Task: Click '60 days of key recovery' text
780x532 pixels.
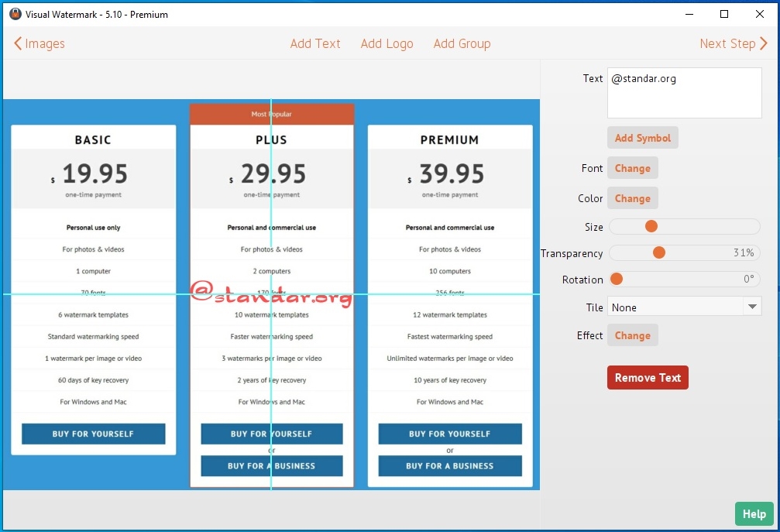Action: [94, 380]
